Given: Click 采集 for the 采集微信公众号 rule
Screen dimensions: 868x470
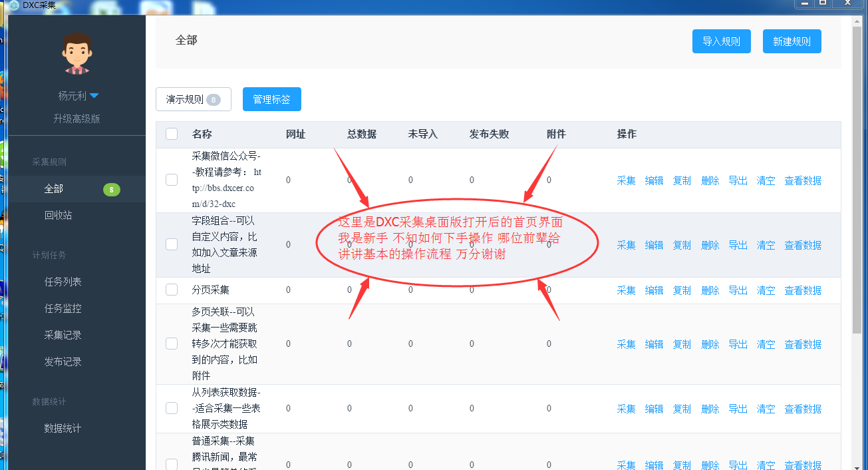Looking at the screenshot, I should (627, 180).
